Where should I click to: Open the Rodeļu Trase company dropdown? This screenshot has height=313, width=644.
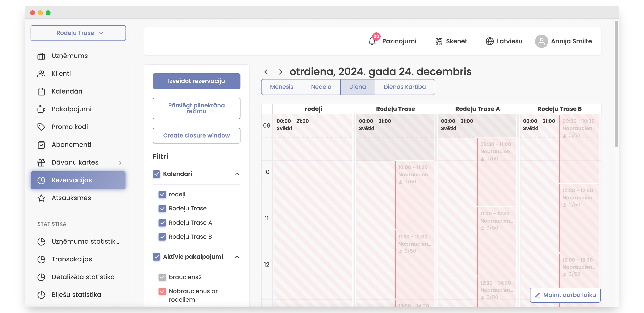[78, 33]
